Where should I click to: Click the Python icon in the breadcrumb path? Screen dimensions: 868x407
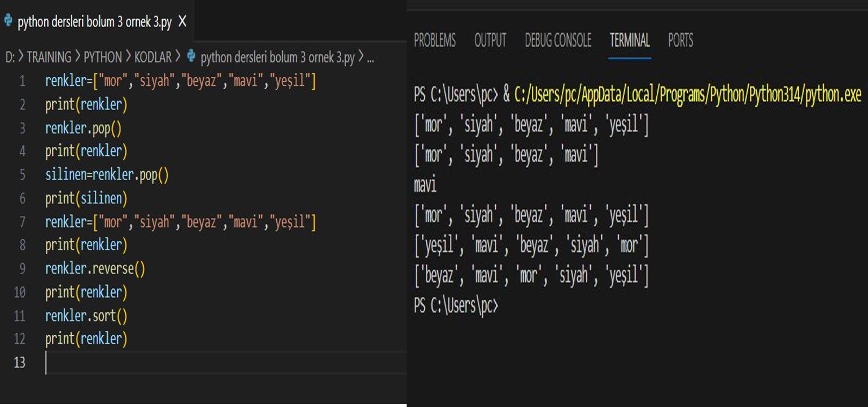click(191, 57)
